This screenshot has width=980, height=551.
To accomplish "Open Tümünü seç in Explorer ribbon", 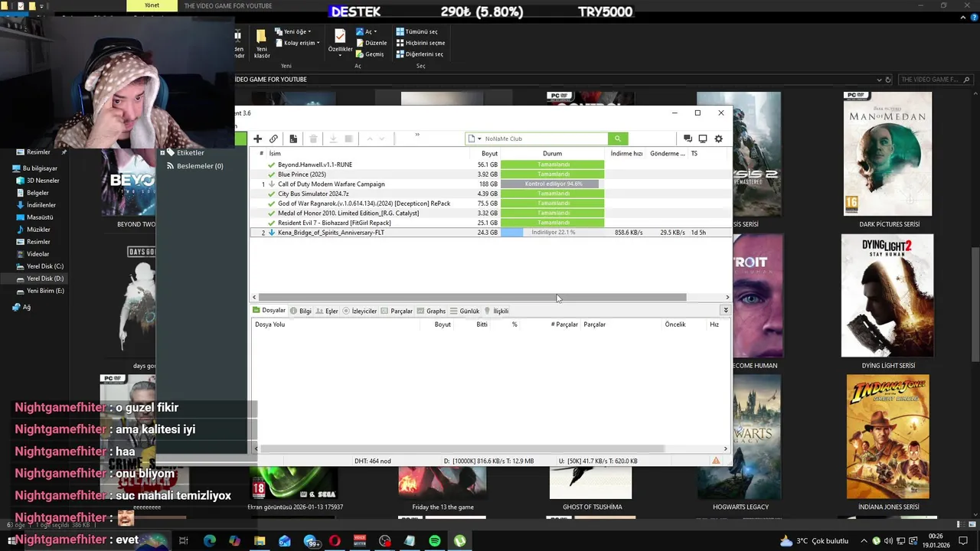I will [416, 31].
